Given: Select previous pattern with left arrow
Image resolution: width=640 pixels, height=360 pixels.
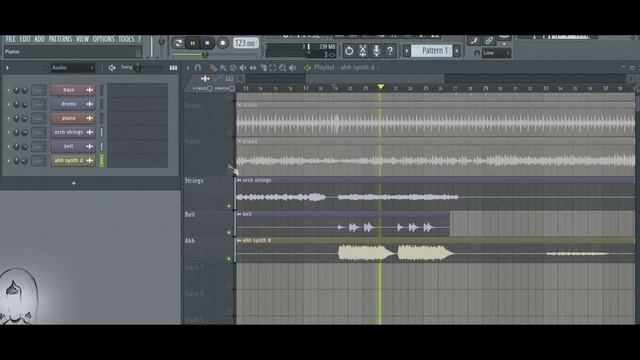Looking at the screenshot, I should tap(407, 51).
